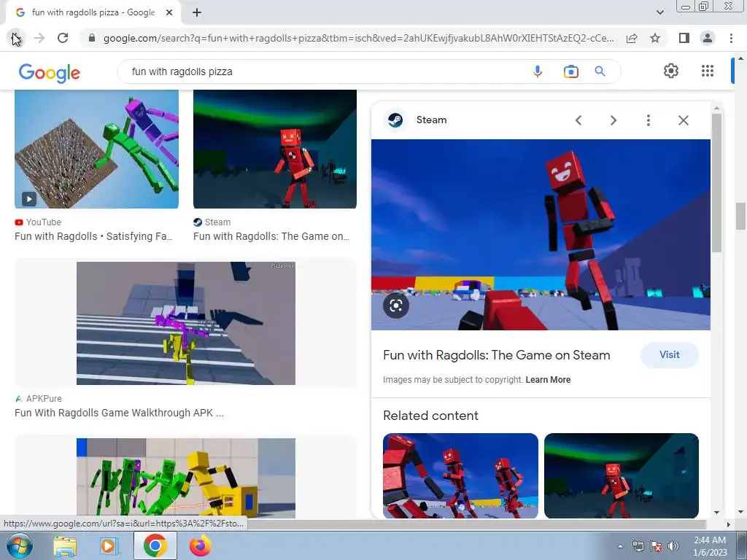Switch to Chrome in the taskbar
747x560 pixels.
155,546
